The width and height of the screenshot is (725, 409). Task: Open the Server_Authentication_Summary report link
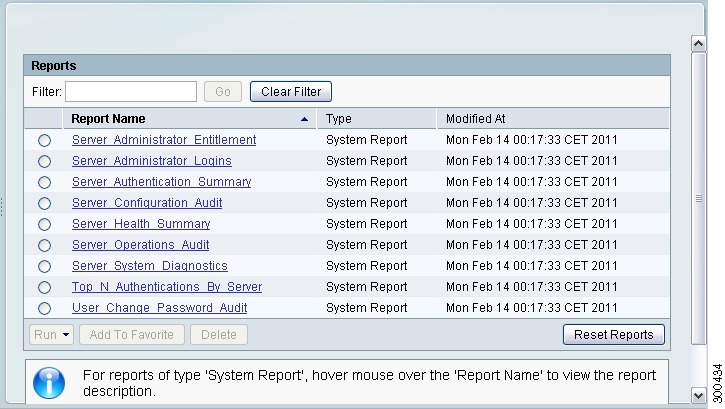[161, 182]
